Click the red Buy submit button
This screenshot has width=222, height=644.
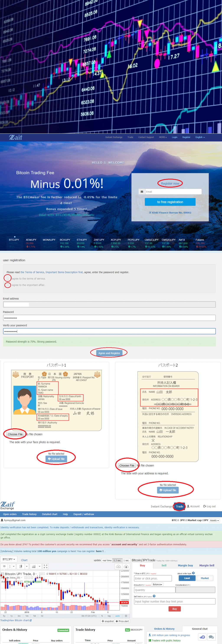(x=175, y=609)
